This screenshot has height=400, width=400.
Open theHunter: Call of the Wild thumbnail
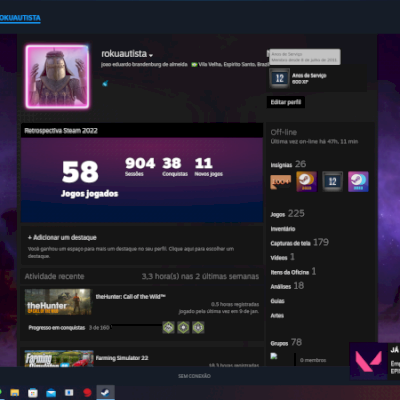tap(58, 302)
